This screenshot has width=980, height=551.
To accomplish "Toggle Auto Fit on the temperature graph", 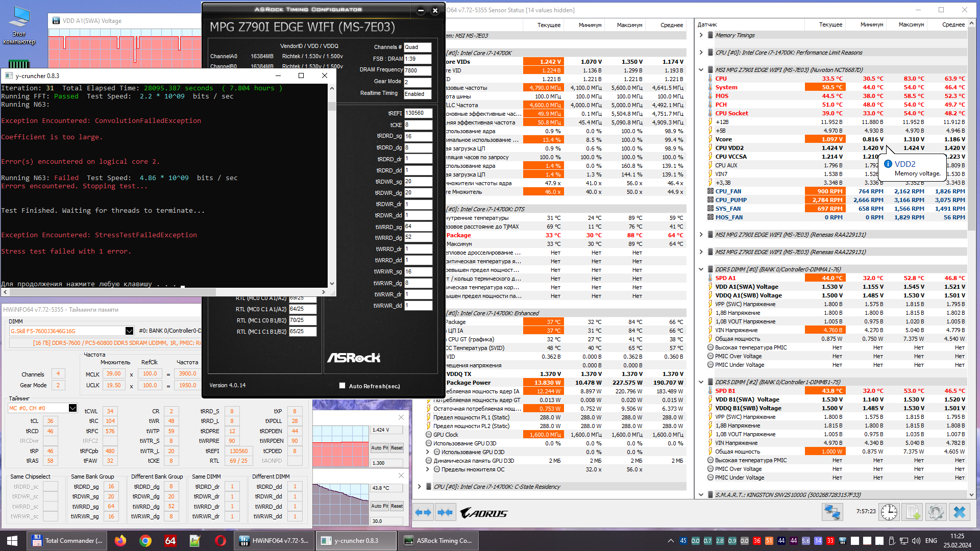I will pos(379,506).
